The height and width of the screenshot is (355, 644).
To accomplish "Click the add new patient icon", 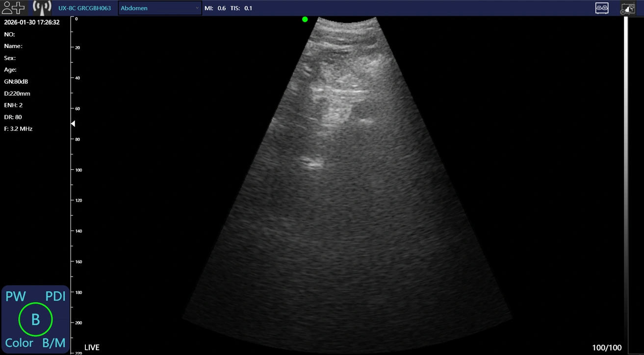I will pyautogui.click(x=13, y=8).
